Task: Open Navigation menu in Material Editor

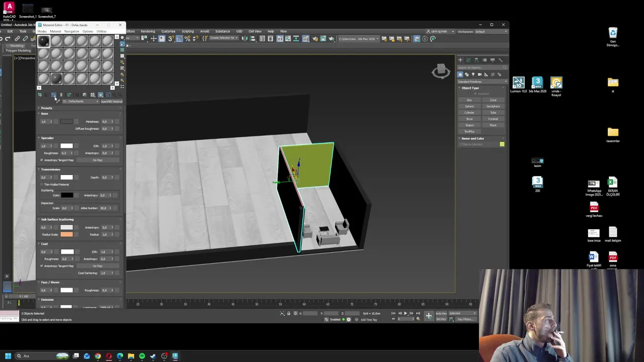Action: click(71, 31)
